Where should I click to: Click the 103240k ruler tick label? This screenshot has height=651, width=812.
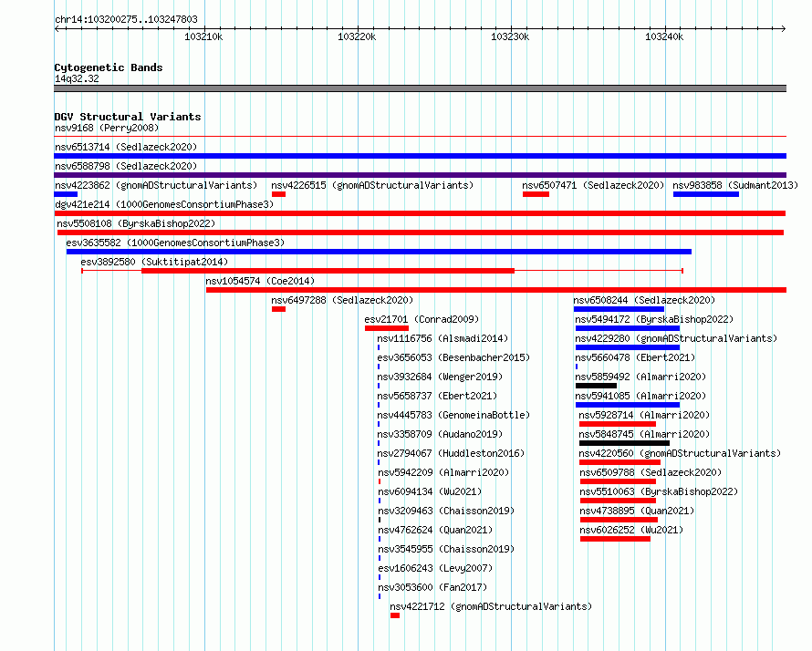664,36
